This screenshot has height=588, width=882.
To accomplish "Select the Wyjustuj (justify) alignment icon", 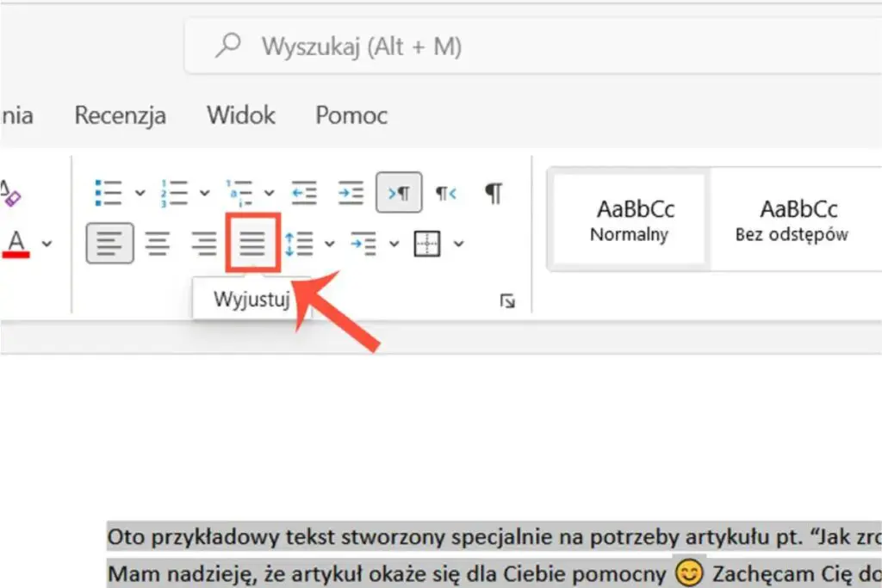I will (x=252, y=244).
